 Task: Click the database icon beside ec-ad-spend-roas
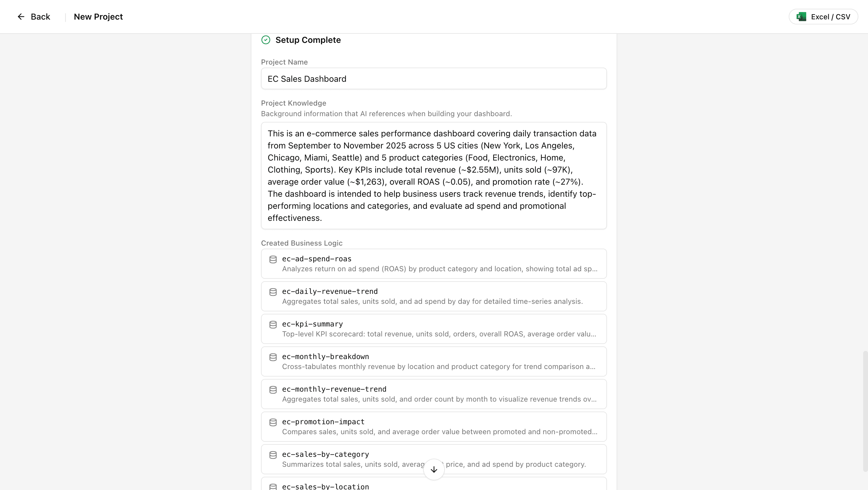pyautogui.click(x=273, y=259)
